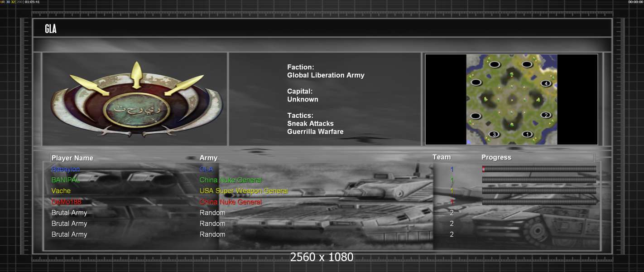
Task: Select player Babaylon in the list
Action: pyautogui.click(x=66, y=169)
